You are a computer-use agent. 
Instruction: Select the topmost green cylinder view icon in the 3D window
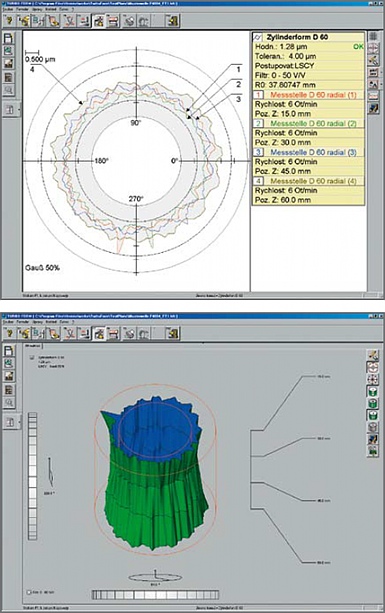point(372,391)
